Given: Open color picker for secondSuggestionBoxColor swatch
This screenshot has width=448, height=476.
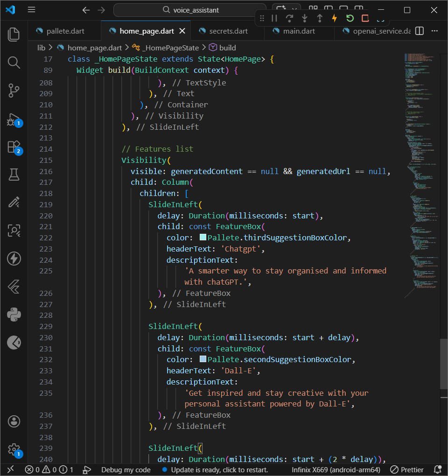Looking at the screenshot, I should coord(203,359).
